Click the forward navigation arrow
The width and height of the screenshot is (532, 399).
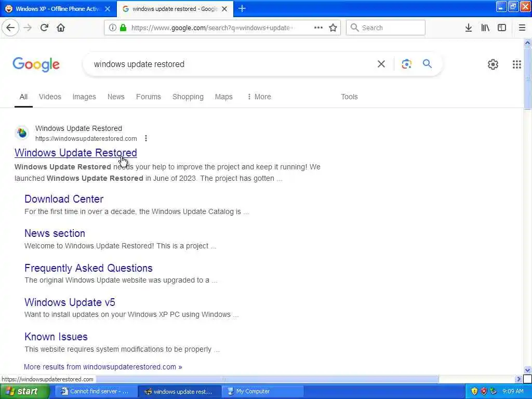tap(28, 28)
